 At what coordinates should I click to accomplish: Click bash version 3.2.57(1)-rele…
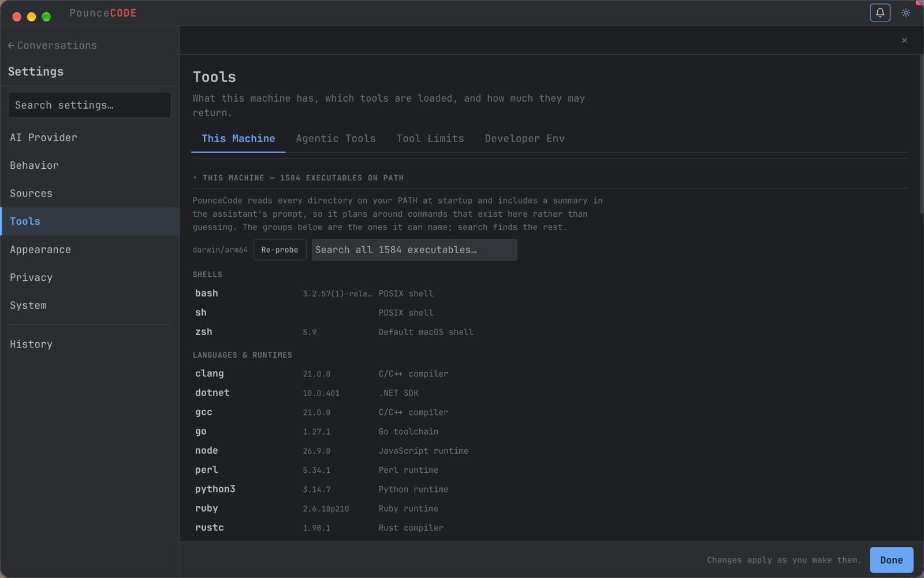pos(337,294)
